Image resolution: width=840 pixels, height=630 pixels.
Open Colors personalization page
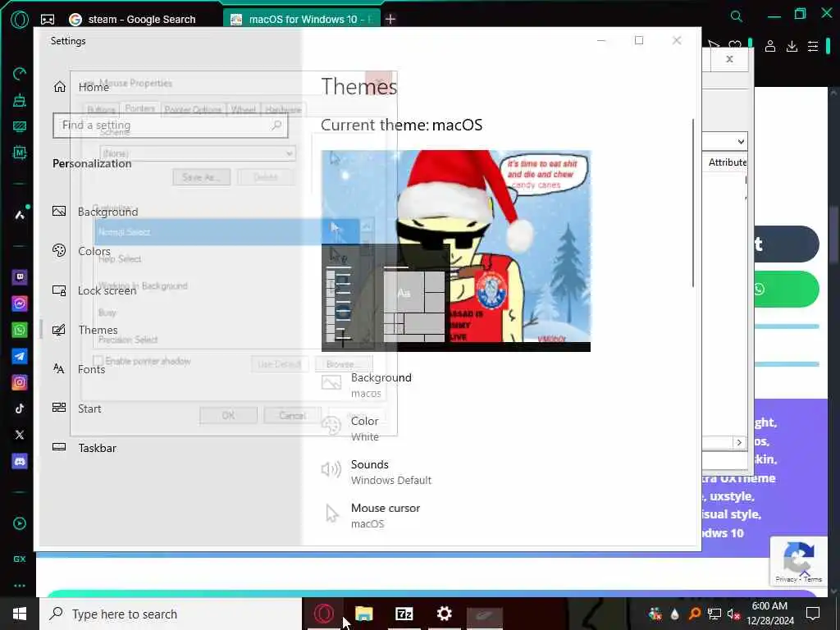point(81,251)
